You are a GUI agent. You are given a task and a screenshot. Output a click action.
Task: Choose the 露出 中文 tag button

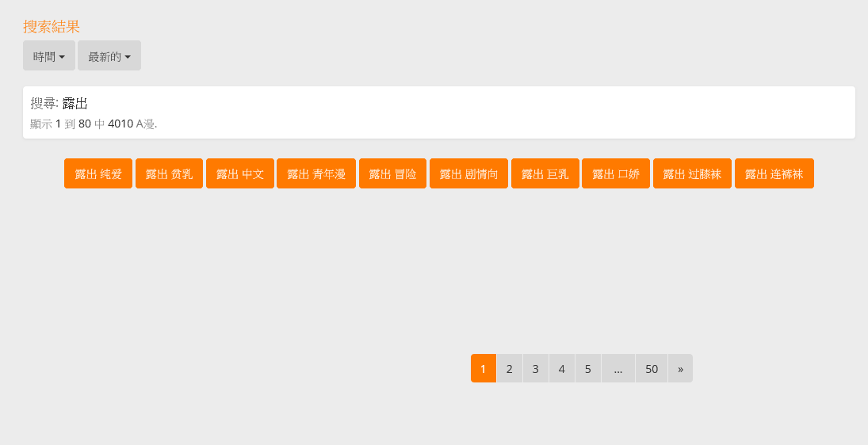[239, 174]
